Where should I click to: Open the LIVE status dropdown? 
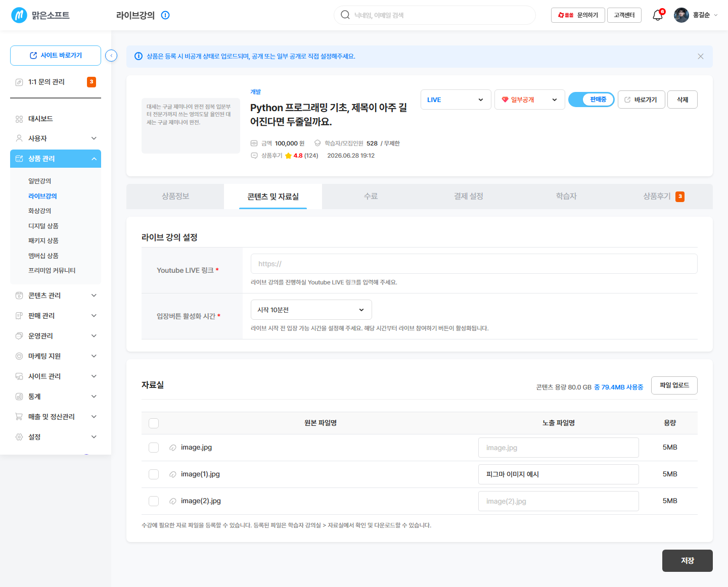coord(456,100)
